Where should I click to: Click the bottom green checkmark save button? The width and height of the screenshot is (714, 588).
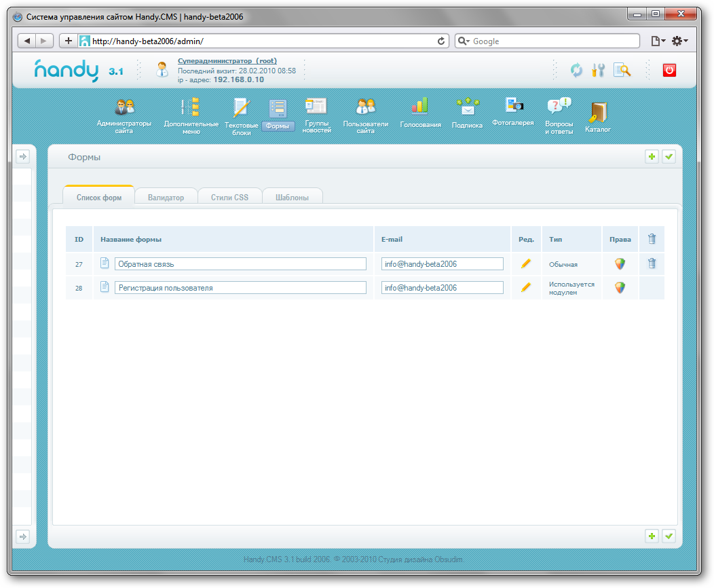669,536
